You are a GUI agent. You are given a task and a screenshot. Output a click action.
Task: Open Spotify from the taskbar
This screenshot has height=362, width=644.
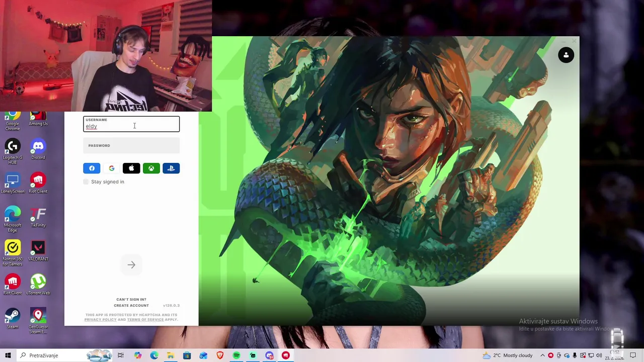[x=236, y=355]
